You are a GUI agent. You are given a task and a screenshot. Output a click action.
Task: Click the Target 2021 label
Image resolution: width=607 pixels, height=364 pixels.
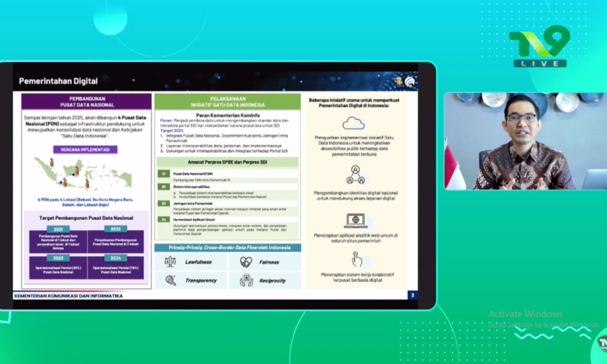172,131
